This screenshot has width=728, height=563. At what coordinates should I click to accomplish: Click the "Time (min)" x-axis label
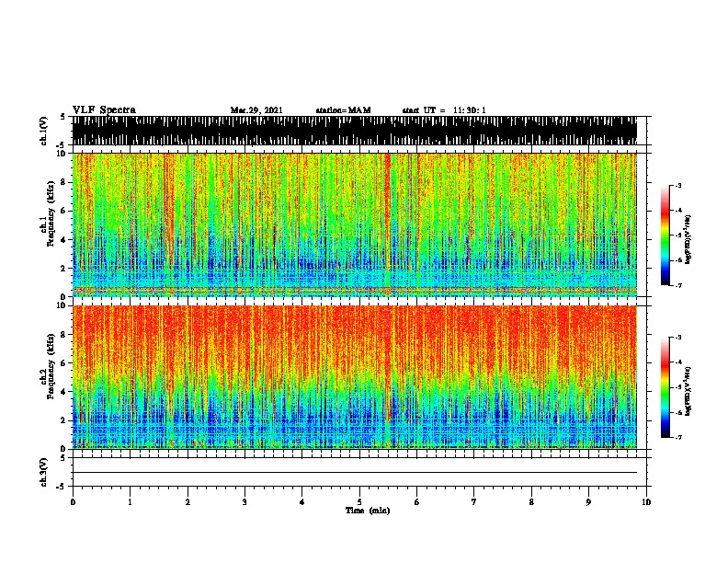[368, 511]
